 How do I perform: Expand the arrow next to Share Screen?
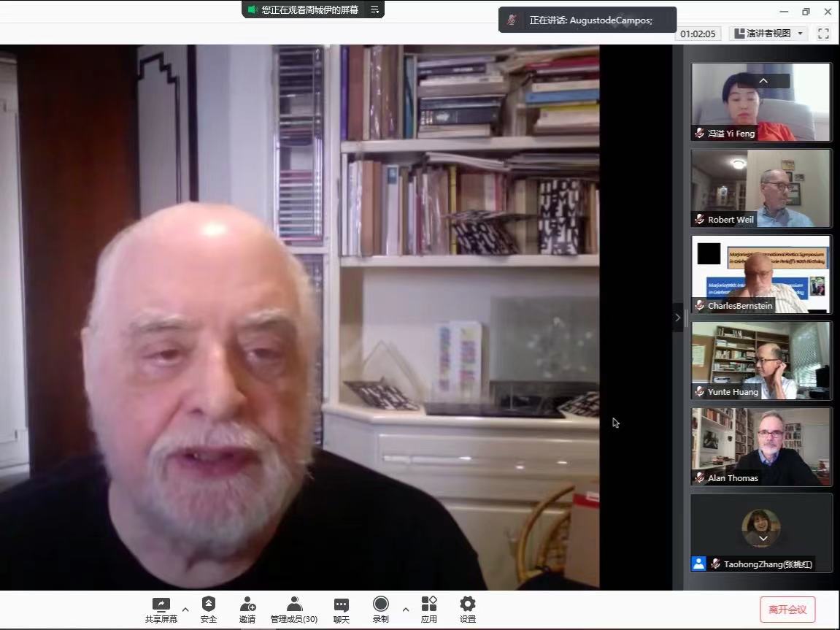click(x=185, y=610)
